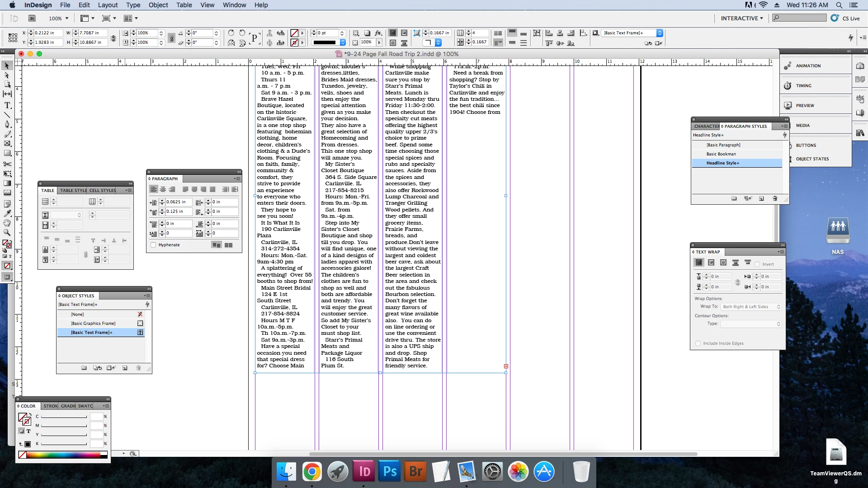Select the Eyedropper tool
The height and width of the screenshot is (488, 868).
7,213
